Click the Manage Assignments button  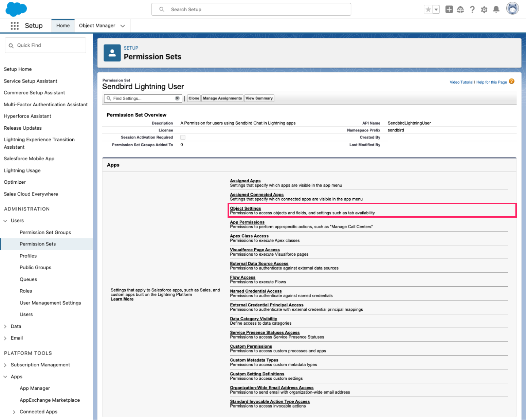coord(222,98)
